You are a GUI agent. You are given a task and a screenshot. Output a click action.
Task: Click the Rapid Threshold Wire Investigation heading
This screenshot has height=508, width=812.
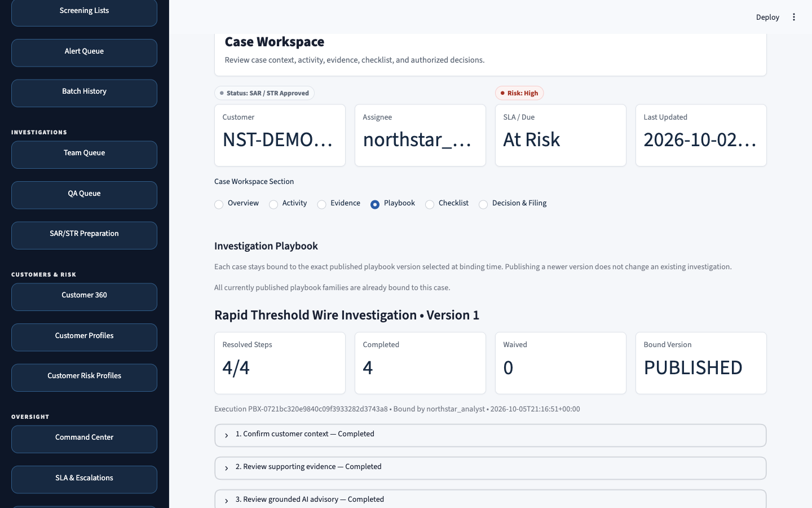click(347, 315)
